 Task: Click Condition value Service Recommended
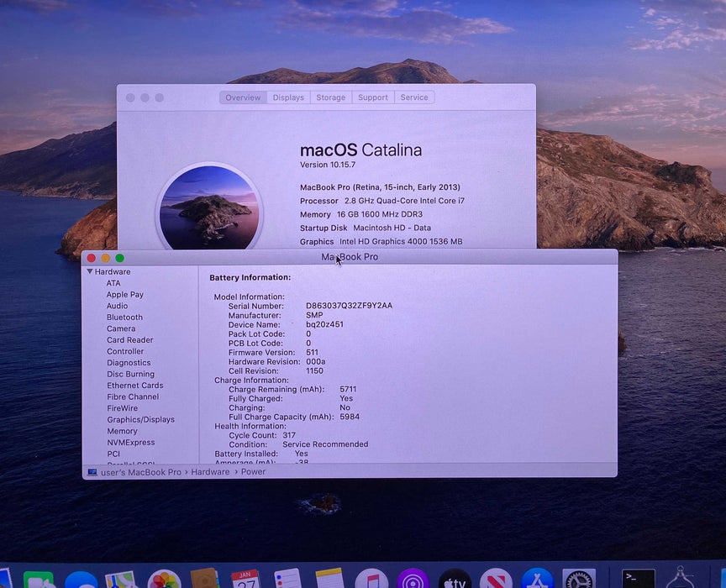[x=325, y=444]
